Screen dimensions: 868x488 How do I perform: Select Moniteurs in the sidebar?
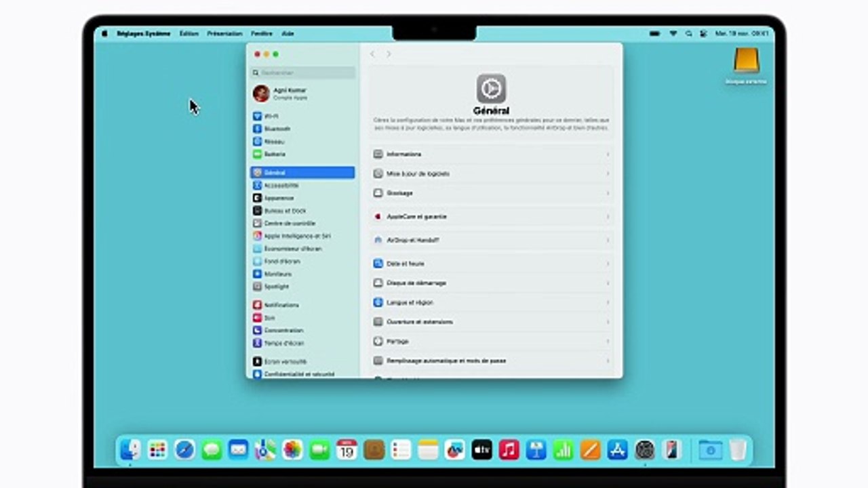pos(302,274)
